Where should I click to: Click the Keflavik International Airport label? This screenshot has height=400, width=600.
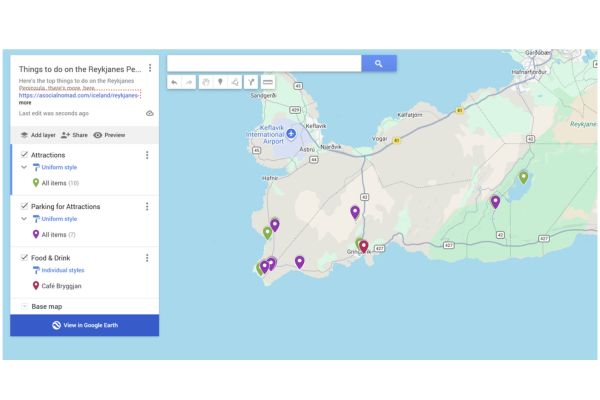point(265,134)
